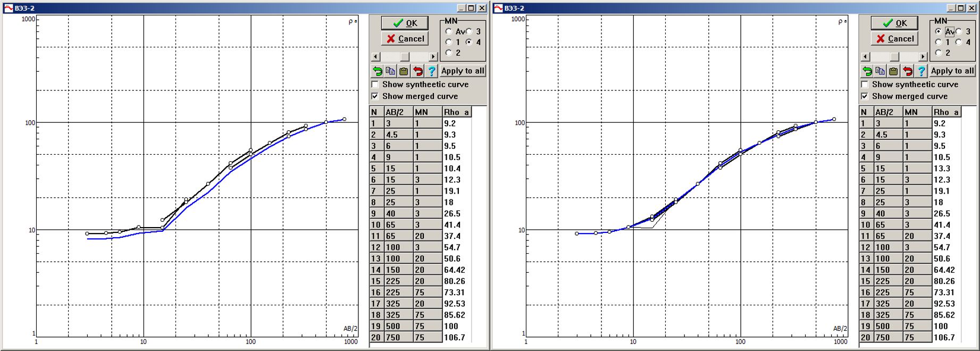Open help via question mark in left window
The height and width of the screenshot is (351, 980).
point(431,71)
